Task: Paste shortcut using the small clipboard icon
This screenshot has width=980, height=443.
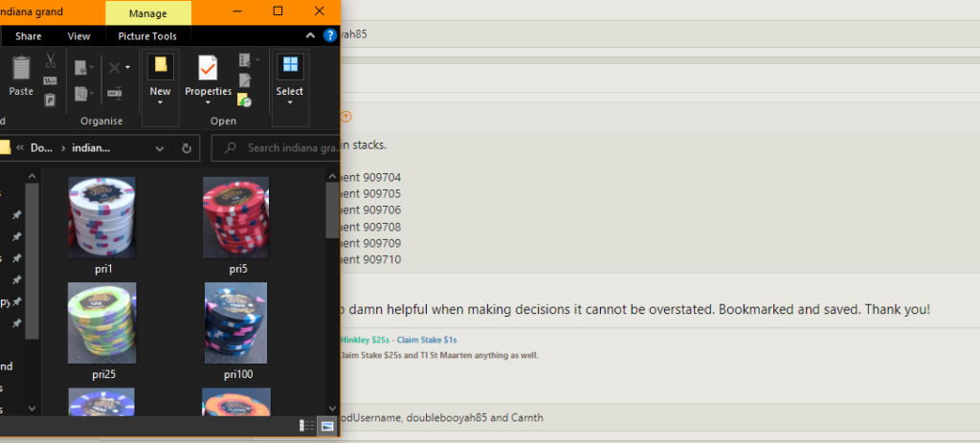Action: tap(51, 100)
